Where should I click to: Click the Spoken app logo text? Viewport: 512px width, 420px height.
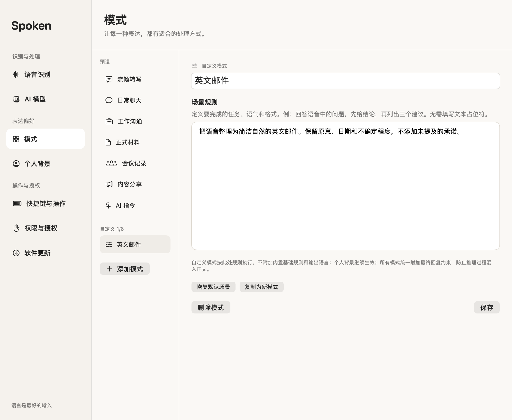click(31, 26)
